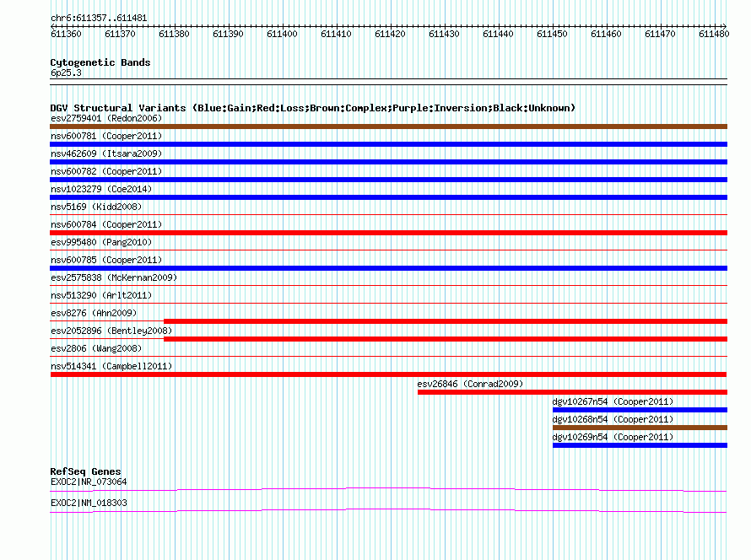Screen dimensions: 751x560
Task: Click ruler position 611480
Action: click(x=714, y=34)
